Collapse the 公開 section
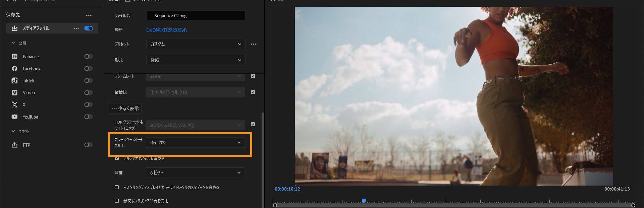Viewport: 644px width, 208px height. tap(13, 43)
